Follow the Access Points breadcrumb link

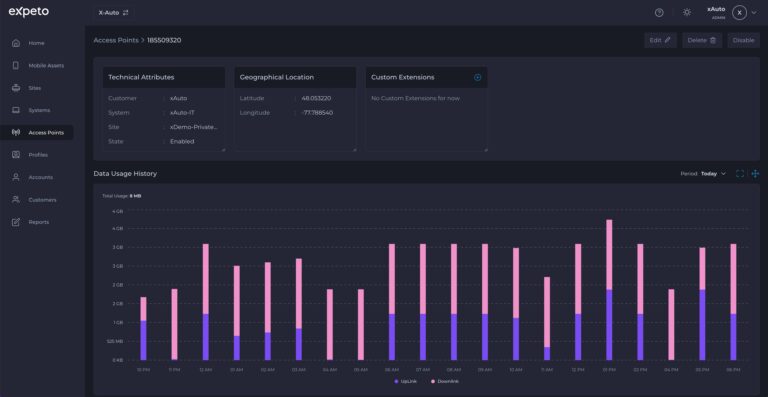116,40
